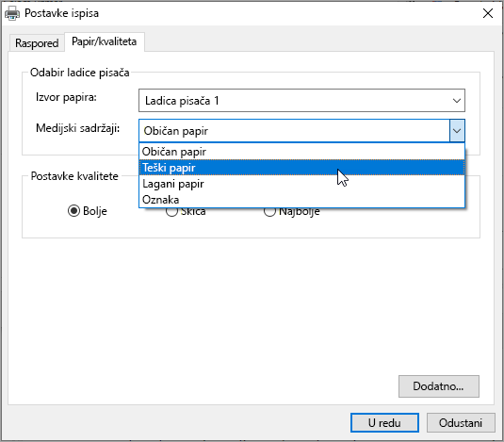The image size is (504, 442).
Task: Choose Običan papir from the list
Action: click(301, 152)
